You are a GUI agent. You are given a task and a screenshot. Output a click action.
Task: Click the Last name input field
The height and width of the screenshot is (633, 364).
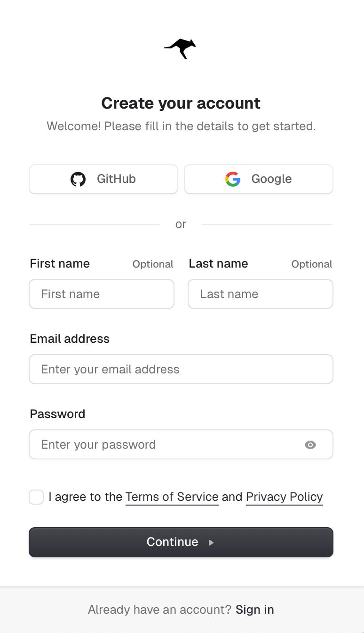pyautogui.click(x=260, y=294)
